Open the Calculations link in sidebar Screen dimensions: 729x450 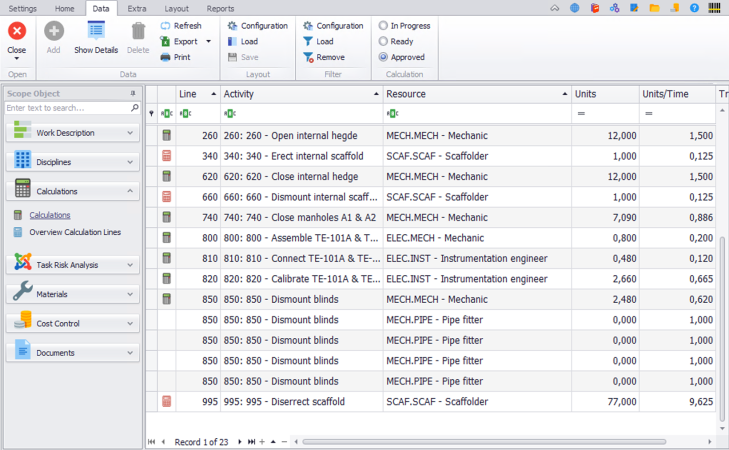(x=49, y=215)
